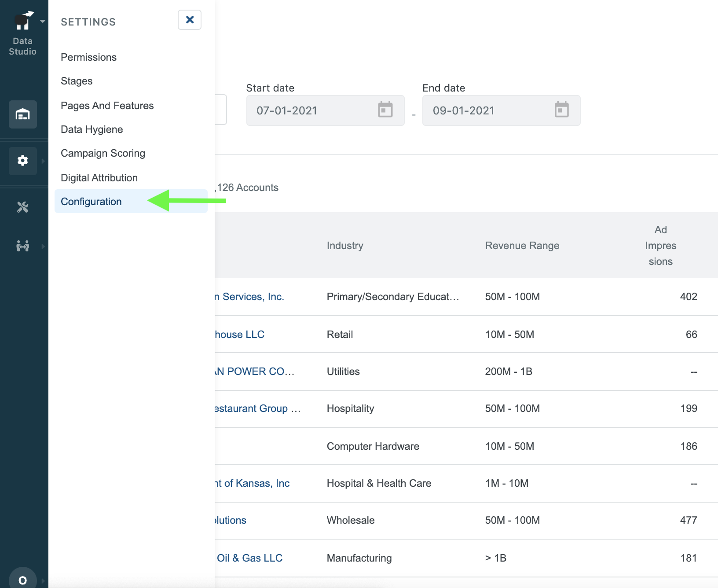Open the Services, Inc. account link
Image resolution: width=718 pixels, height=588 pixels.
[x=249, y=297]
